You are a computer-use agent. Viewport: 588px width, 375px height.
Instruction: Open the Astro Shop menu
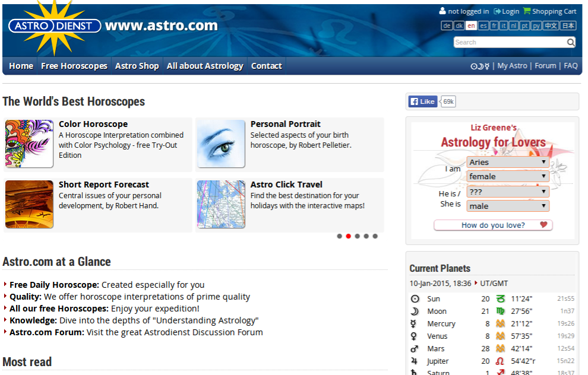[x=137, y=66]
